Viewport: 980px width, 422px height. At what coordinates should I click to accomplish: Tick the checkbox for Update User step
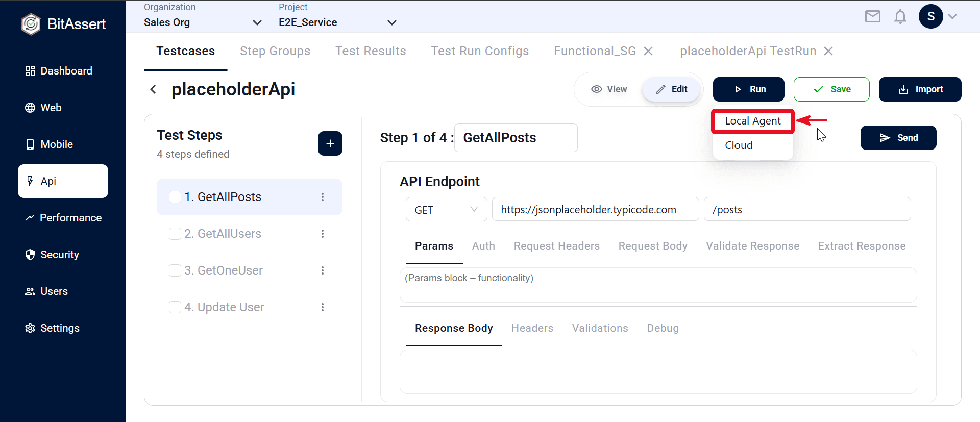(175, 307)
